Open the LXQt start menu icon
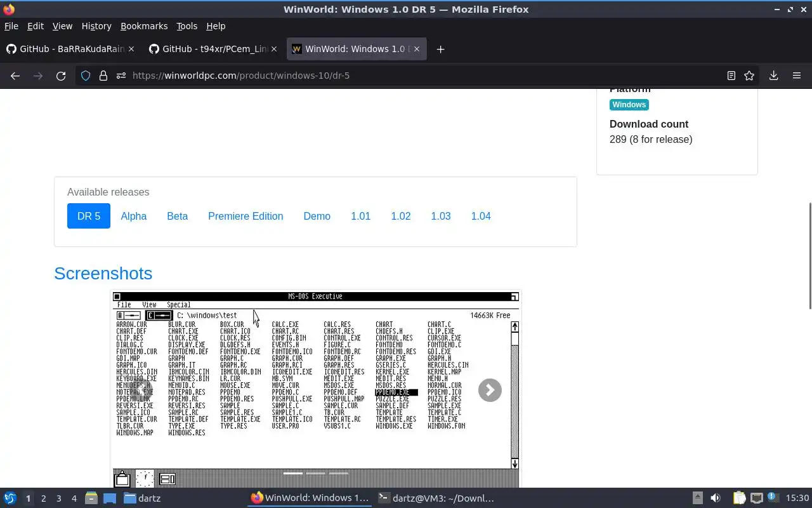The height and width of the screenshot is (508, 812). coord(10,498)
